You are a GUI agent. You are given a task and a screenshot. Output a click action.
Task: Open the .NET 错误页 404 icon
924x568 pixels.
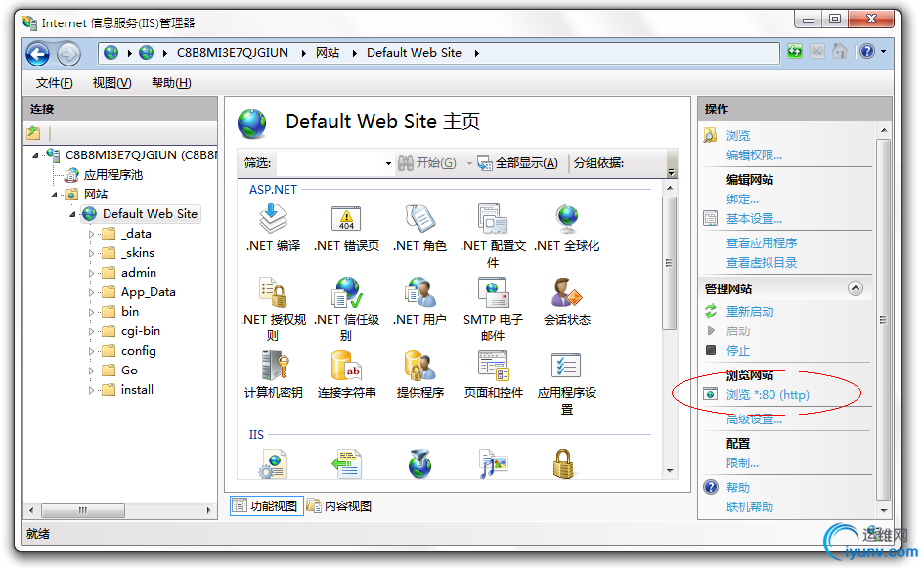click(x=346, y=219)
